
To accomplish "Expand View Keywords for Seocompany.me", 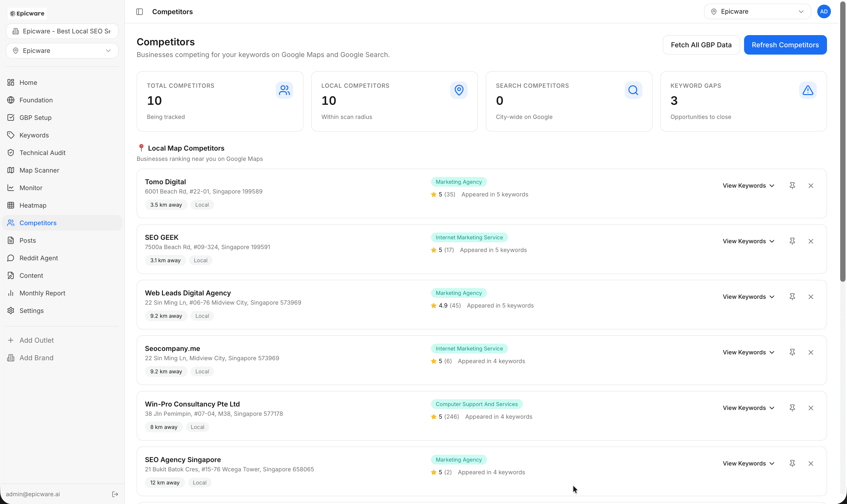I will click(x=748, y=352).
